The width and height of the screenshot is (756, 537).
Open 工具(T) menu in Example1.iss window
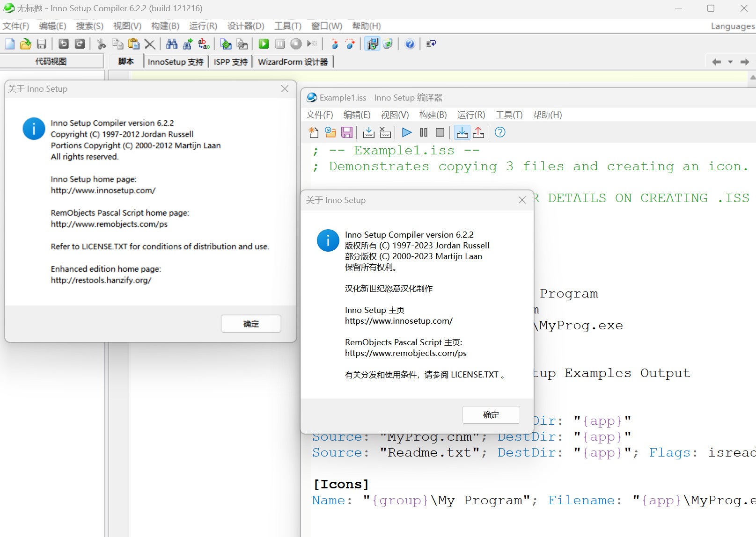click(x=509, y=115)
